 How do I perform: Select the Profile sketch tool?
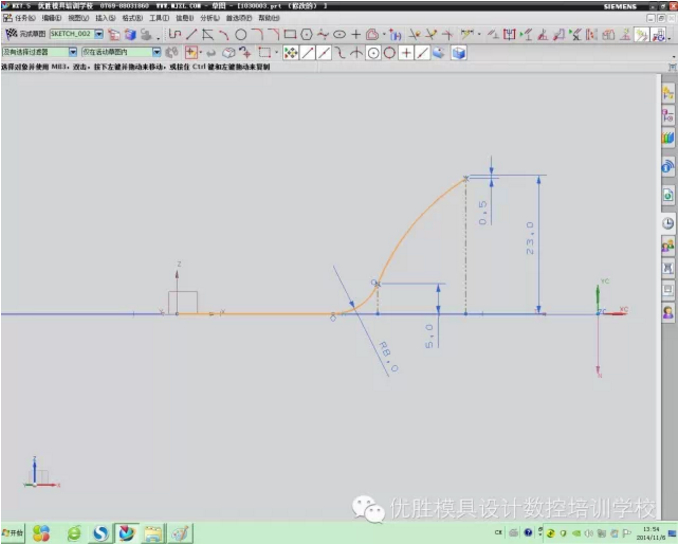pos(175,34)
